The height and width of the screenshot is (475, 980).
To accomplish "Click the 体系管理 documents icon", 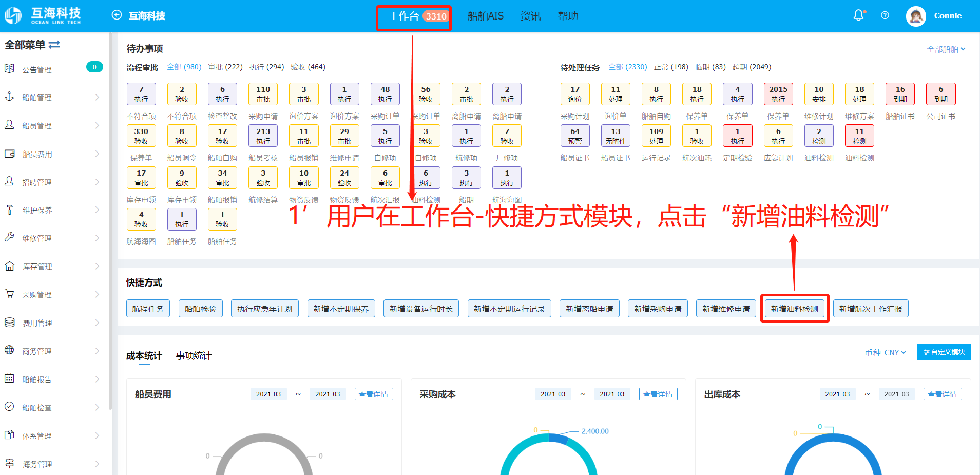I will (x=9, y=435).
